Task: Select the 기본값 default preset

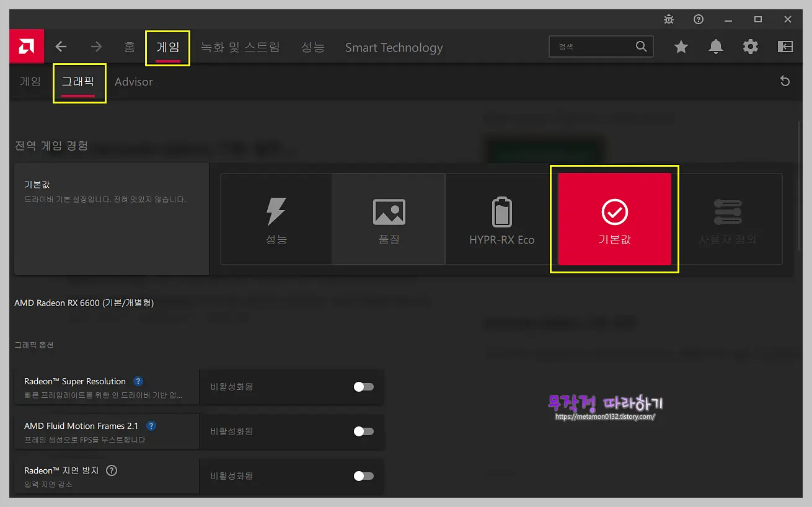Action: [614, 219]
